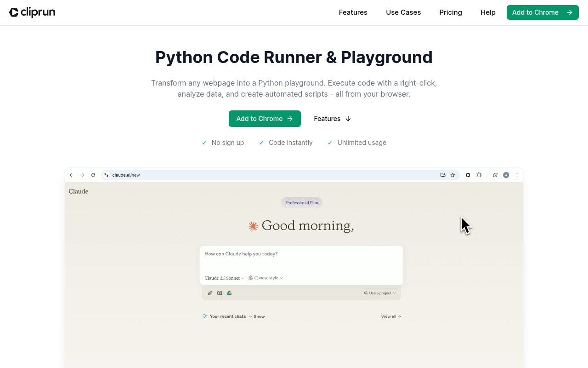Click the 'Python Code Runner & Playground' heading
This screenshot has height=368, width=588.
click(x=294, y=57)
